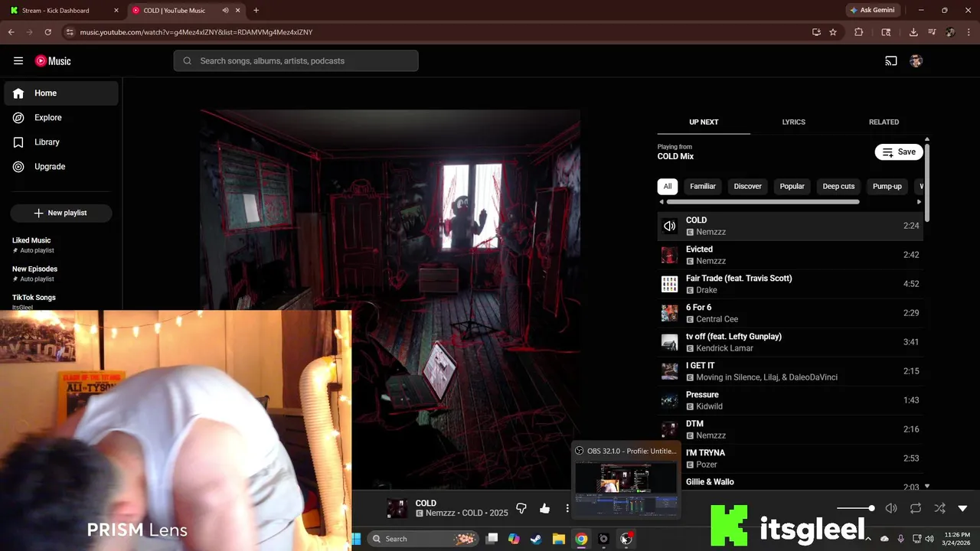Click the chips scroll right arrow

coord(919,202)
